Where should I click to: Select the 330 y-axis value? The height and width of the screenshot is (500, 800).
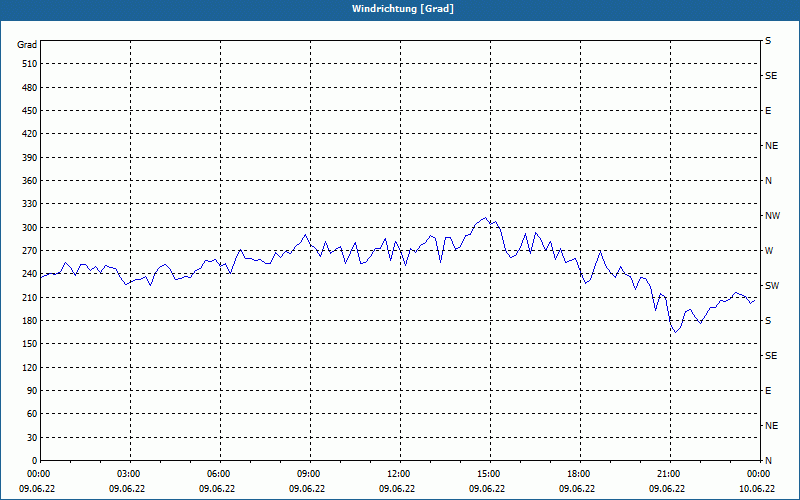coord(30,204)
